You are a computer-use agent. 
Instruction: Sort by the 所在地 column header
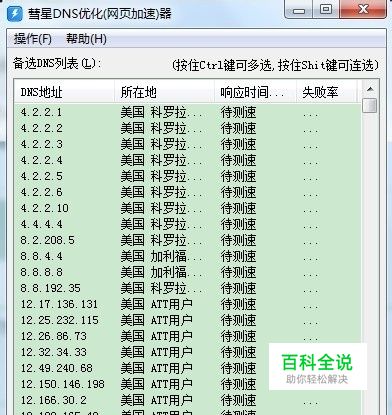pos(164,92)
